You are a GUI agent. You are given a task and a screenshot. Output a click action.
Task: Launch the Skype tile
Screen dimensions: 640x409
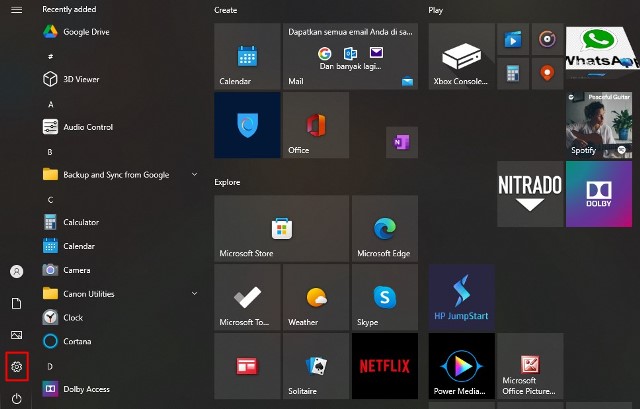pos(385,297)
